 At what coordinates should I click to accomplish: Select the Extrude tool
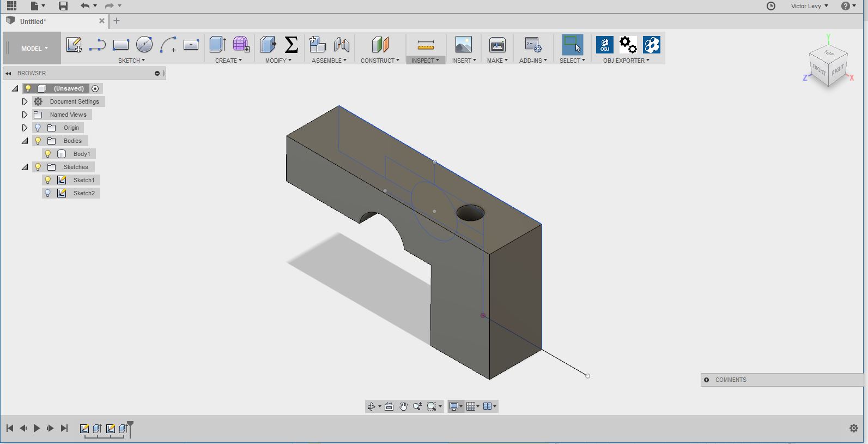coord(217,45)
